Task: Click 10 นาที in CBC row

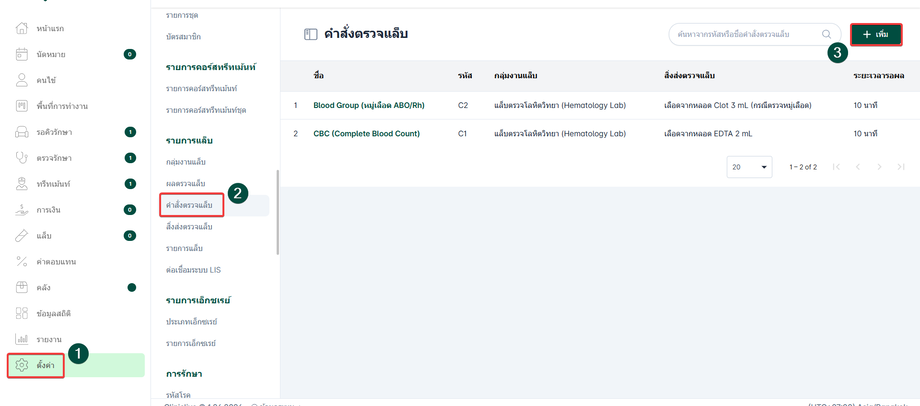Action: pyautogui.click(x=865, y=134)
